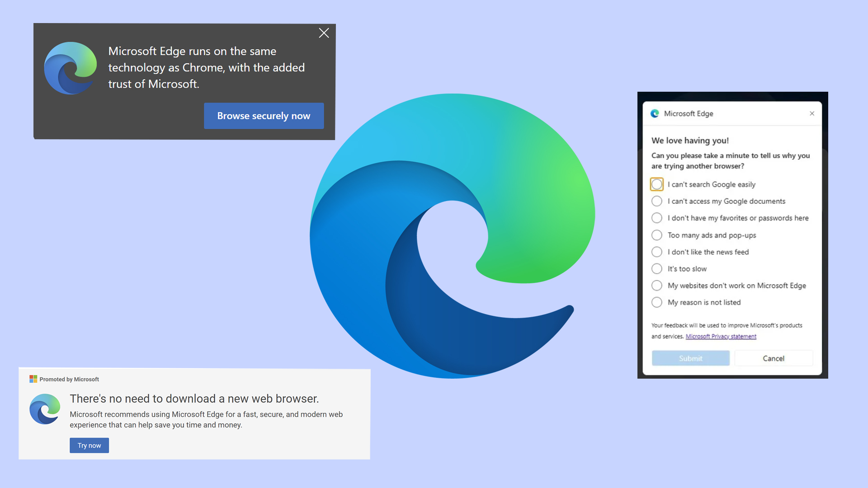Select 'It's too slow'
This screenshot has height=488, width=868.
pyautogui.click(x=656, y=268)
